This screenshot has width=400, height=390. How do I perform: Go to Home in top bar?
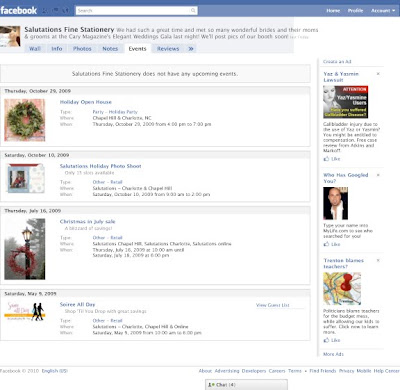pyautogui.click(x=333, y=11)
